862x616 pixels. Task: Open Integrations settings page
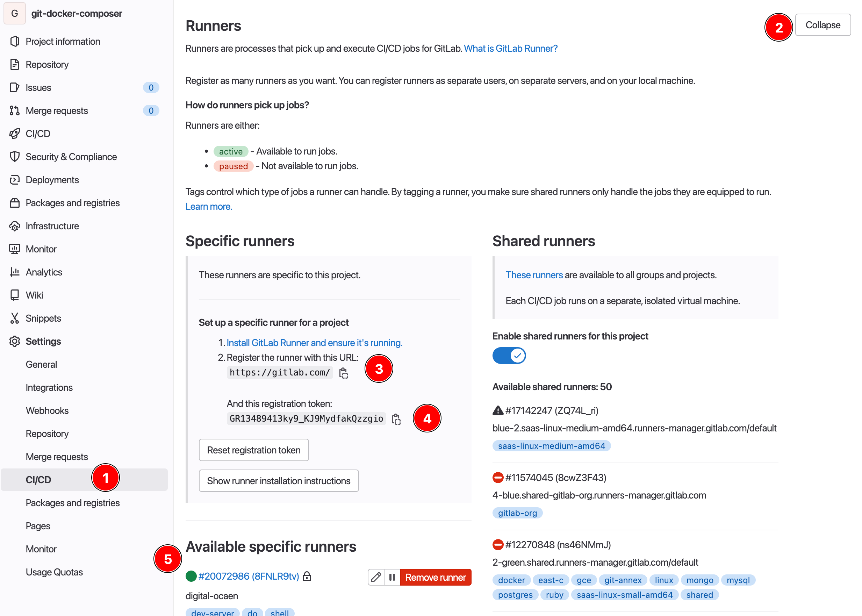click(x=49, y=387)
